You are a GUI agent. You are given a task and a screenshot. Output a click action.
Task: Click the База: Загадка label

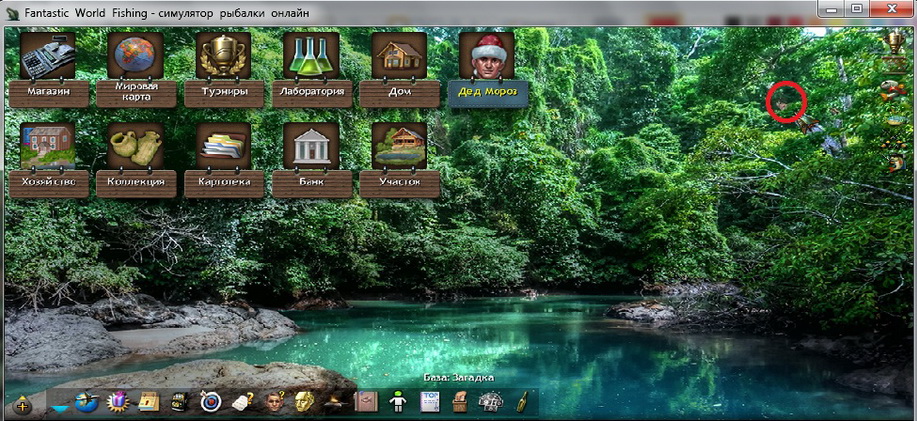[x=458, y=378]
